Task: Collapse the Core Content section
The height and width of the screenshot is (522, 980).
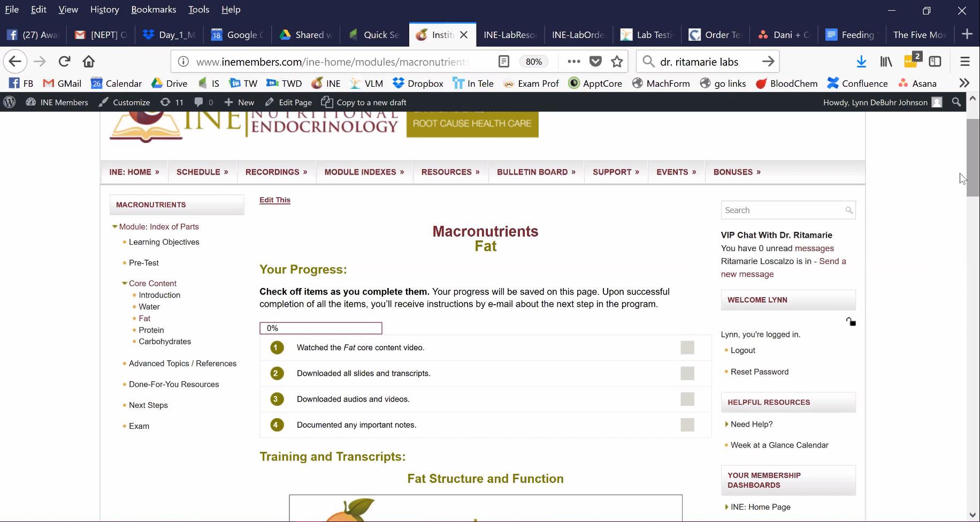Action: pos(124,284)
